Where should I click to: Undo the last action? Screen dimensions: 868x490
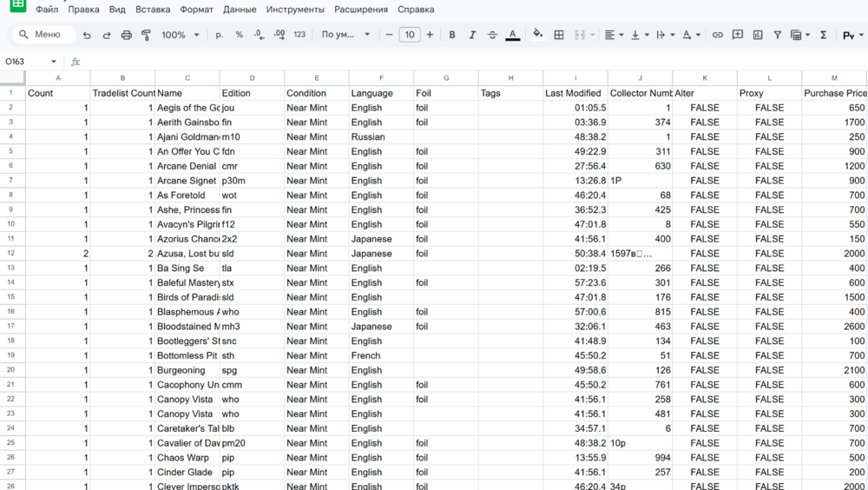click(x=87, y=35)
